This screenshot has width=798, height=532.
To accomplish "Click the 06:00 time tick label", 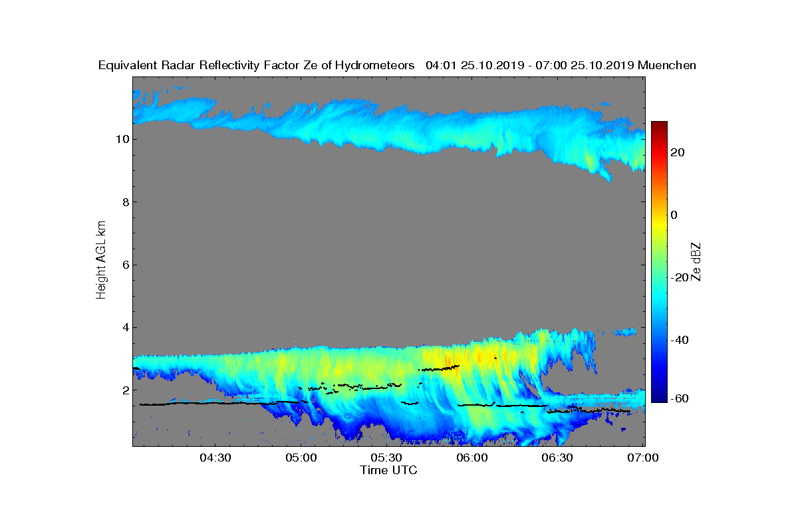I will click(x=473, y=458).
